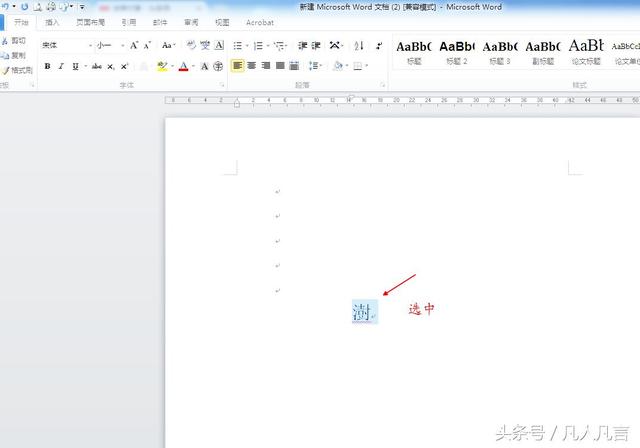Apply the 论文标题 style
640x448 pixels.
(x=586, y=52)
